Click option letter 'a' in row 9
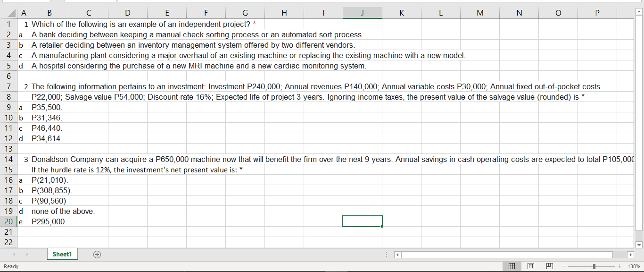Viewport: 644px width, 272px height. tap(21, 107)
